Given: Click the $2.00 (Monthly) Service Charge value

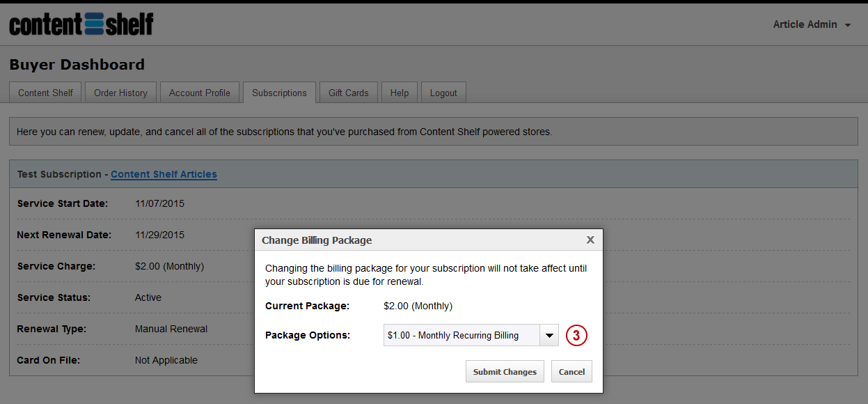Looking at the screenshot, I should pyautogui.click(x=169, y=266).
